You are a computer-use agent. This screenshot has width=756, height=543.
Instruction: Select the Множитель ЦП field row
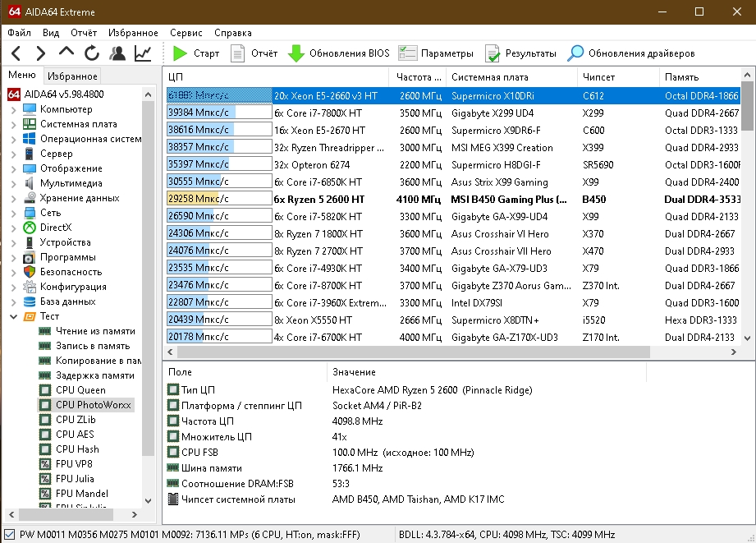click(405, 437)
